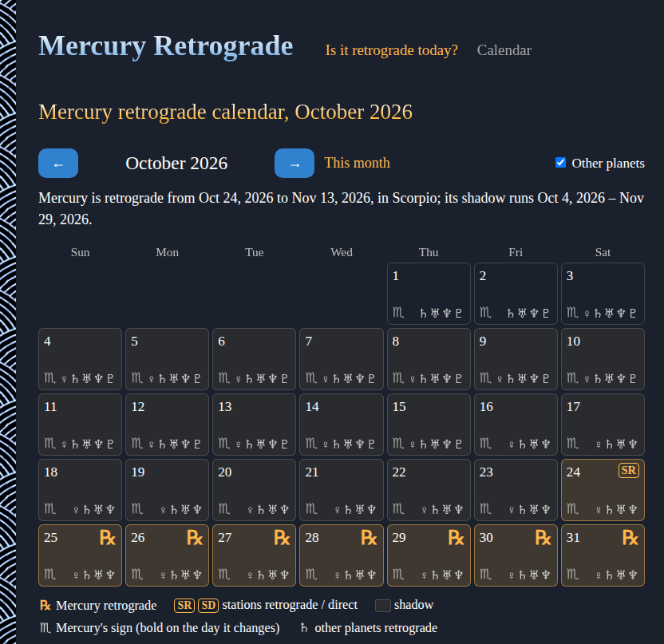
Task: Uncheck the Other planets checkbox
Action: click(x=560, y=163)
